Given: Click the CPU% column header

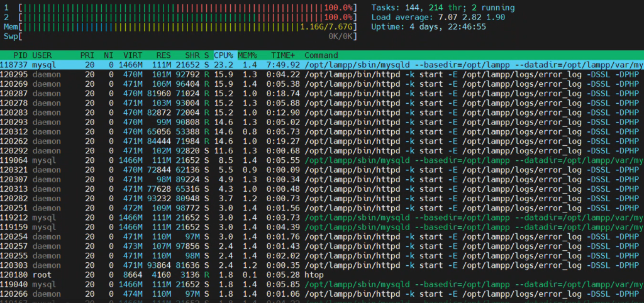Looking at the screenshot, I should pyautogui.click(x=223, y=55).
